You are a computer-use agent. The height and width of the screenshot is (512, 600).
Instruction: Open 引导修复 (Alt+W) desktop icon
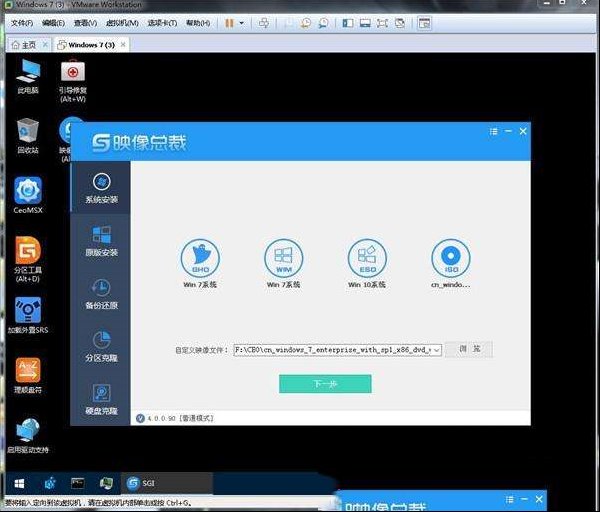click(x=73, y=81)
